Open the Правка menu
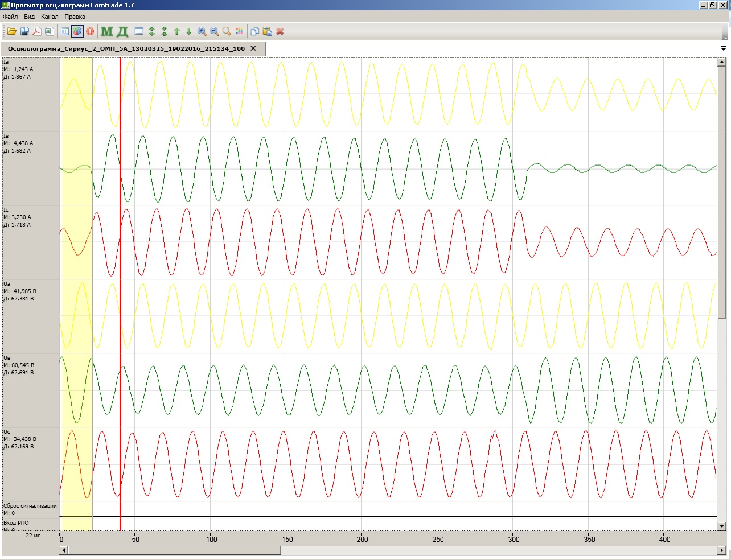731x560 pixels. click(x=75, y=17)
